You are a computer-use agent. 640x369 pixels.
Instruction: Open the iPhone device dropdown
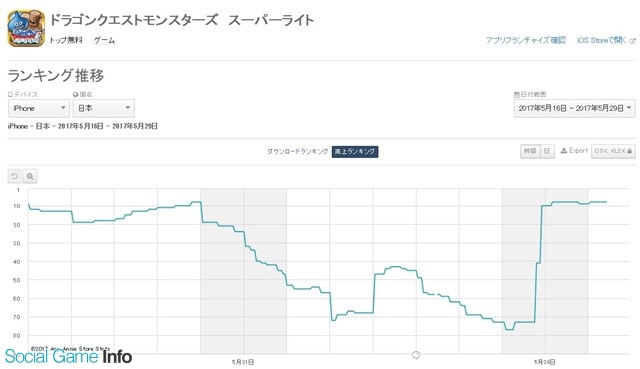coord(39,108)
